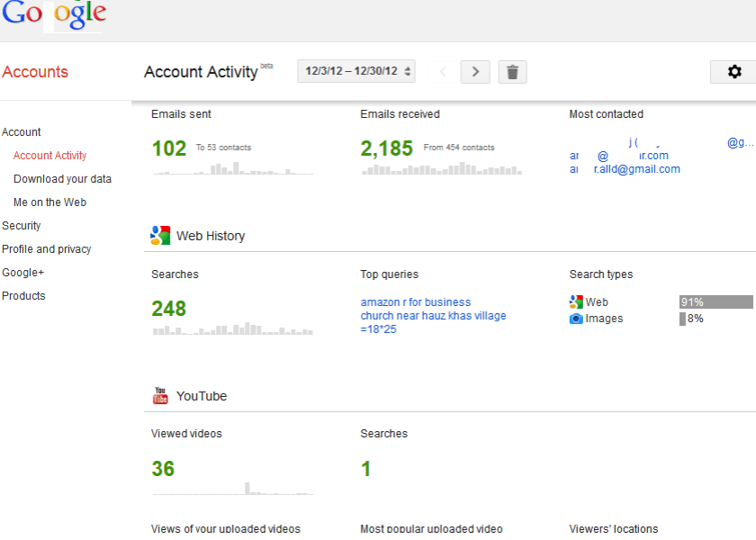Screen dimensions: 756x540
Task: Click the trash delete report icon
Action: [x=512, y=72]
